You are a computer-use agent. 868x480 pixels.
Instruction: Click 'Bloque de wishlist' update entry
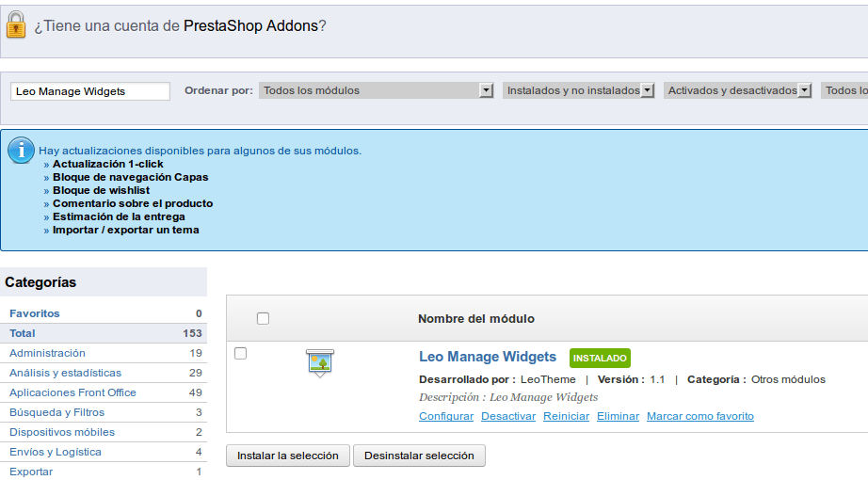[x=102, y=190]
